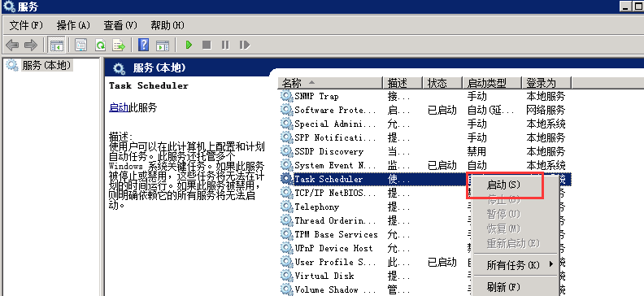This screenshot has height=296, width=644.
Task: Select the TPM Base Services name
Action: click(336, 234)
